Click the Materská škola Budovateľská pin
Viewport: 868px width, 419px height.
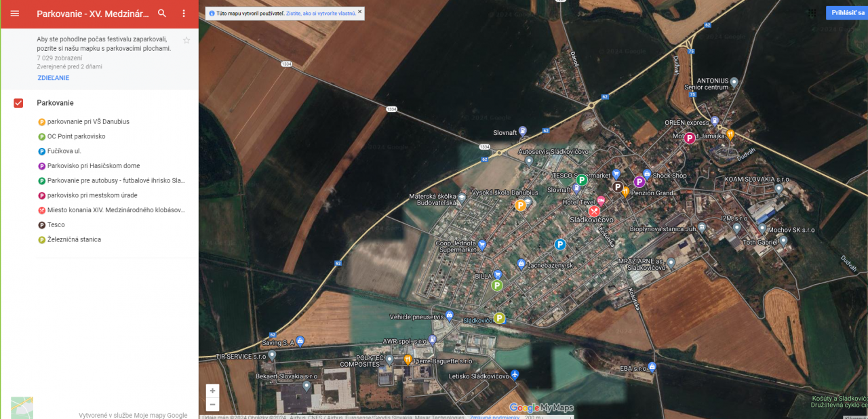462,197
